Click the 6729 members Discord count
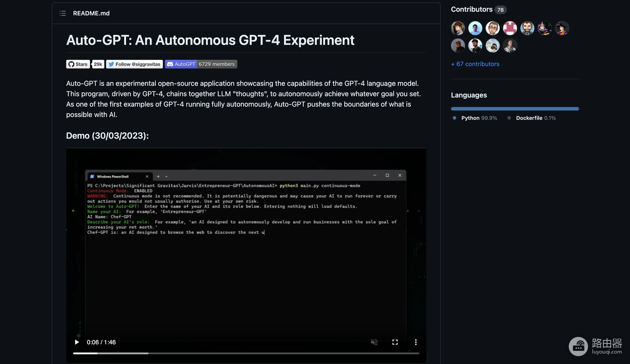 [x=217, y=64]
